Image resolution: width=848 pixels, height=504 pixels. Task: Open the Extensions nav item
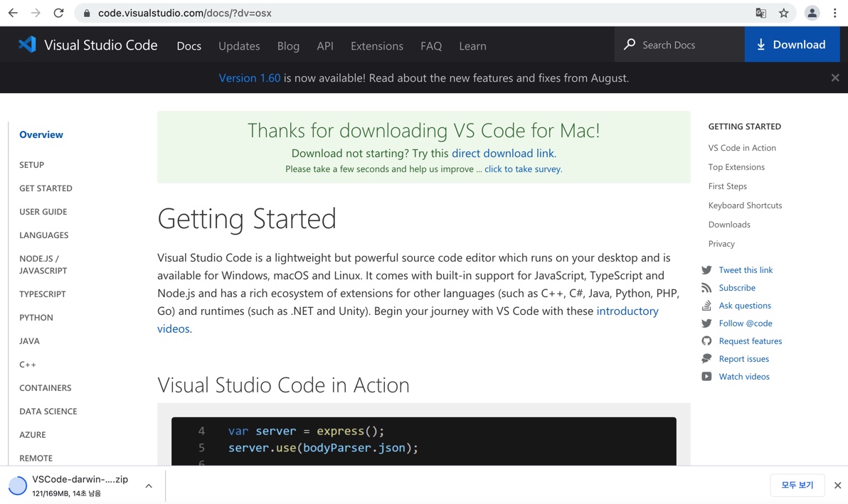click(x=377, y=46)
